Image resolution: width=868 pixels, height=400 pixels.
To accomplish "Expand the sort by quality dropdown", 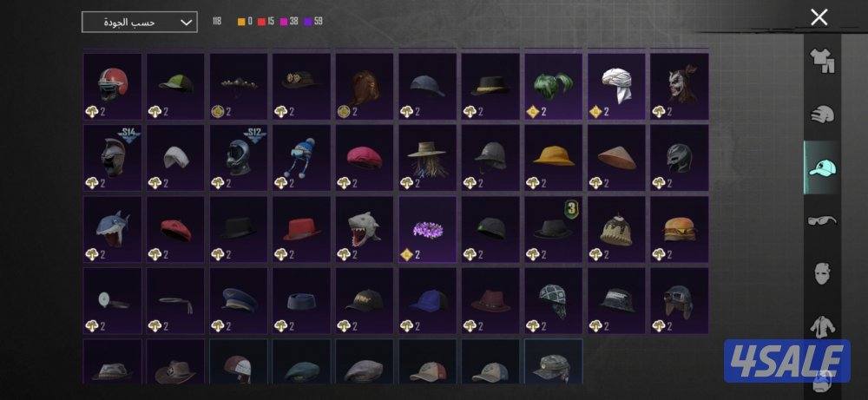I will [x=140, y=23].
